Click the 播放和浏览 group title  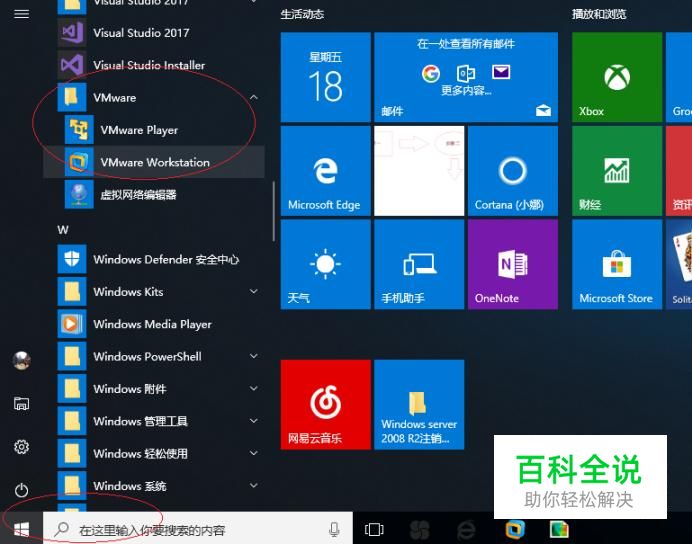pyautogui.click(x=599, y=14)
